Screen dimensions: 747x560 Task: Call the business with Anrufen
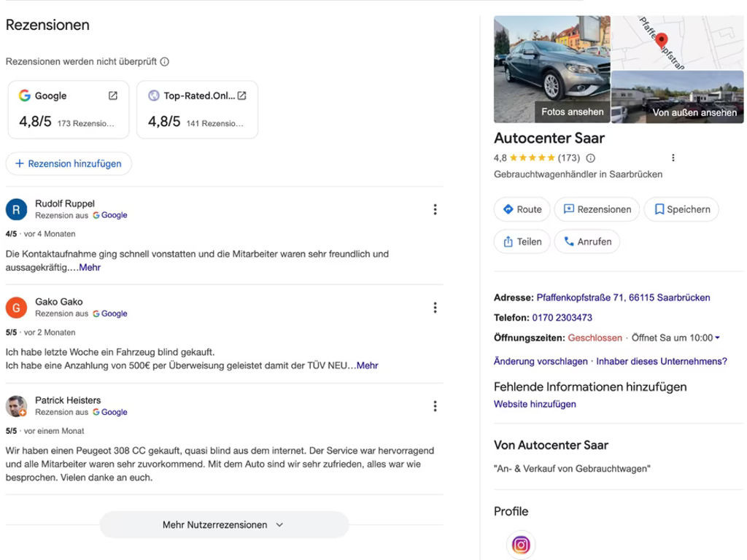click(x=587, y=242)
